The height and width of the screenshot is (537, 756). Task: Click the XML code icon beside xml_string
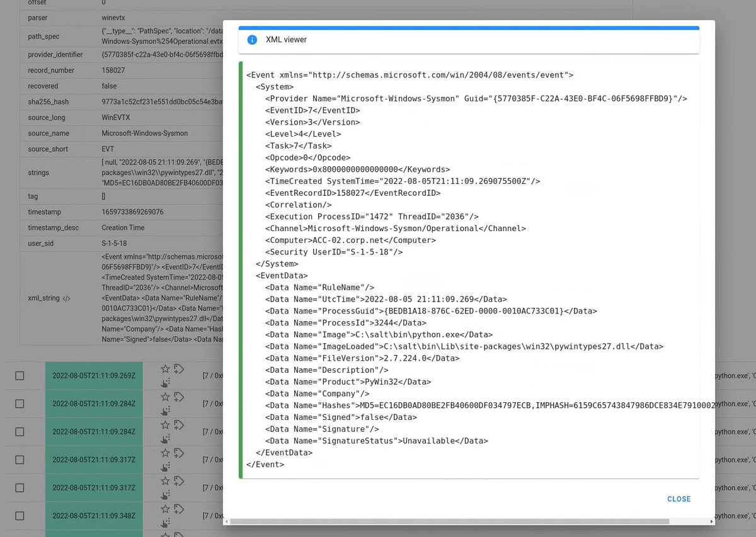(x=67, y=298)
